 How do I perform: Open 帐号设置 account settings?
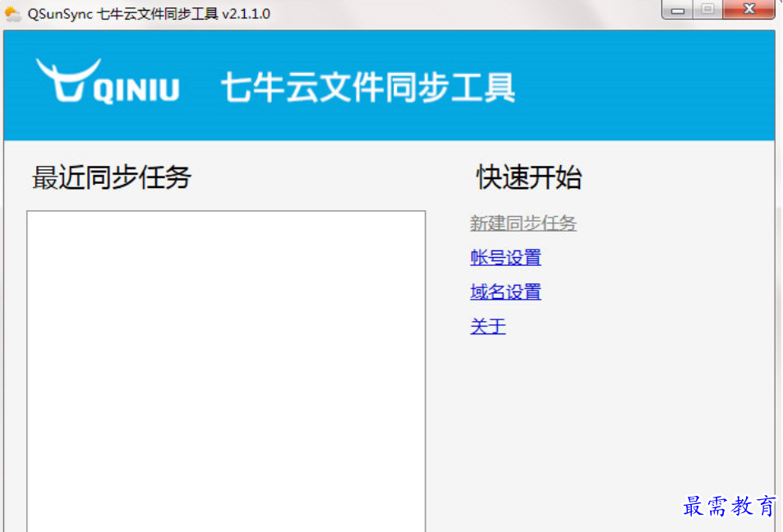pyautogui.click(x=505, y=258)
